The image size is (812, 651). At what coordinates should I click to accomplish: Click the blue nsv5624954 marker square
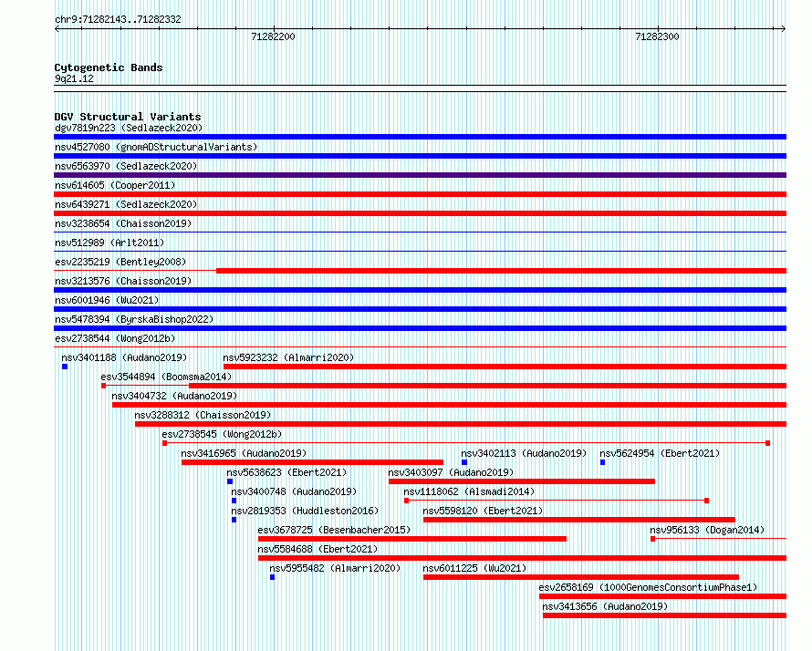point(603,462)
